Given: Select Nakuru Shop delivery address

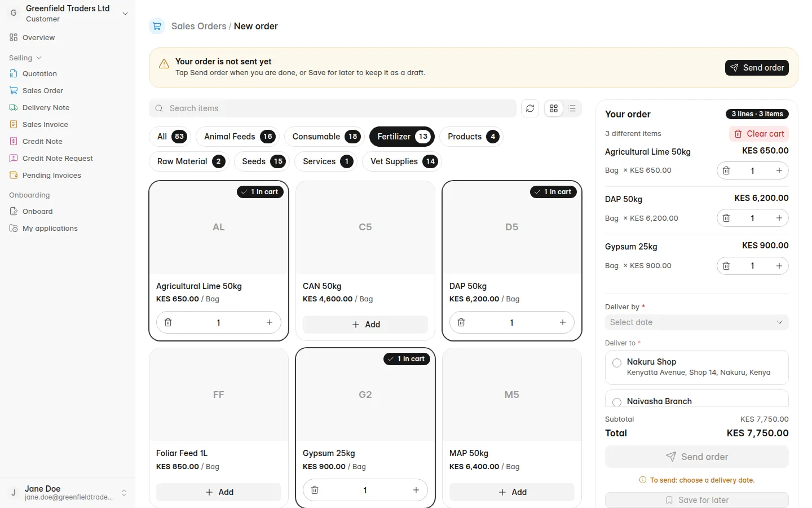Looking at the screenshot, I should pyautogui.click(x=697, y=367).
